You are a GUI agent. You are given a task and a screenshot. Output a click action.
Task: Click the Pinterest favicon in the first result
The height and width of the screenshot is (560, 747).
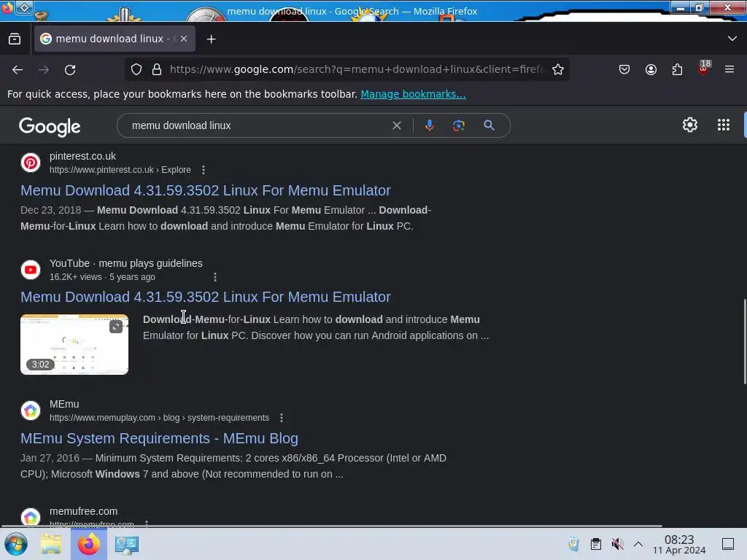pyautogui.click(x=31, y=163)
